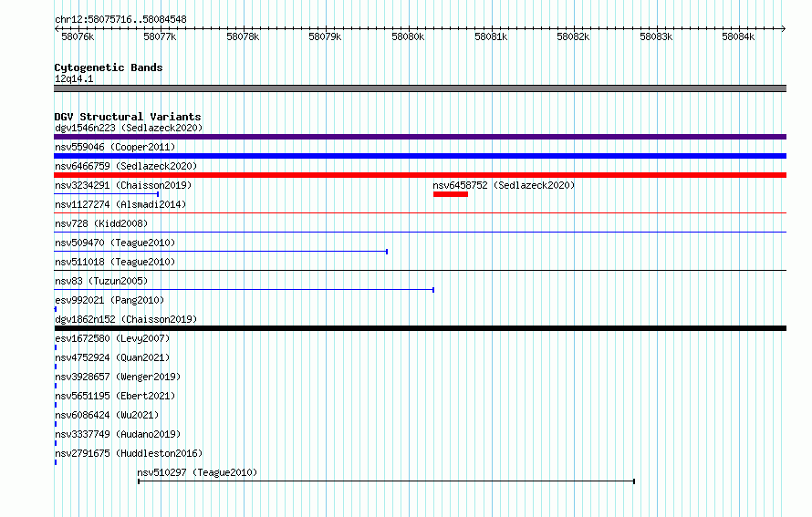
Task: Select the black nsv510297 variant span line
Action: 386,481
